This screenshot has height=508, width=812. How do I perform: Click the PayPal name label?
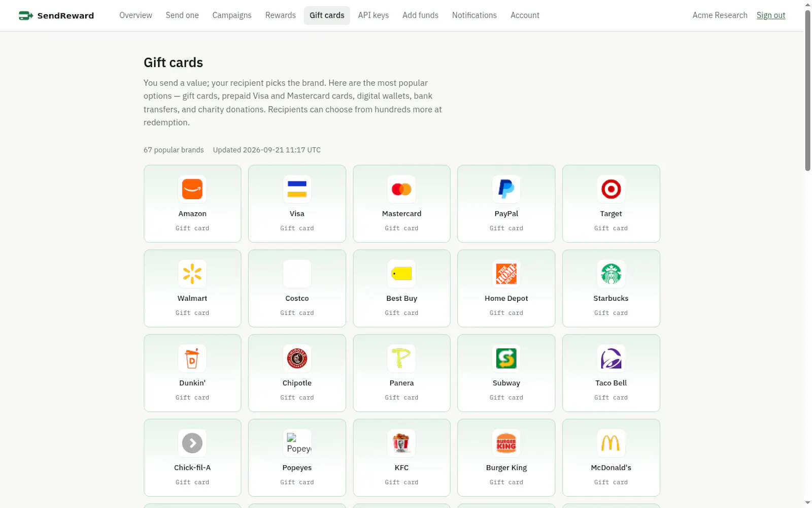pos(506,214)
